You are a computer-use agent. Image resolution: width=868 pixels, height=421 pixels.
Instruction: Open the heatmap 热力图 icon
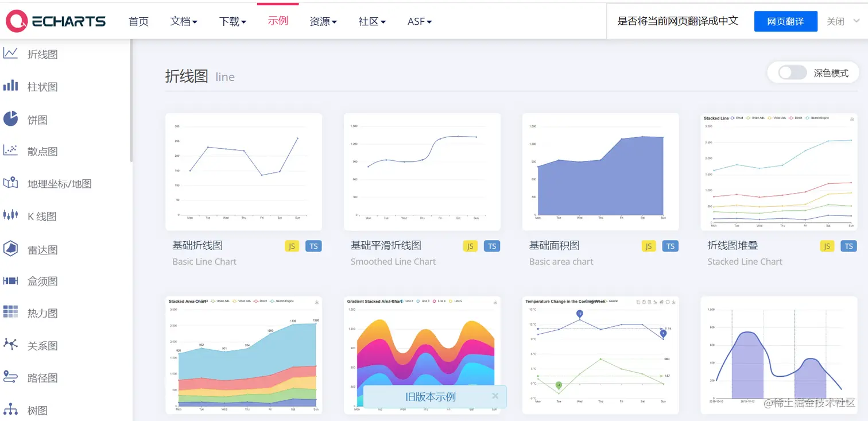coord(10,312)
